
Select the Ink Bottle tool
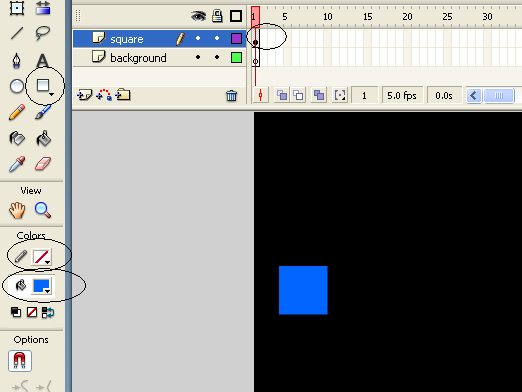17,138
